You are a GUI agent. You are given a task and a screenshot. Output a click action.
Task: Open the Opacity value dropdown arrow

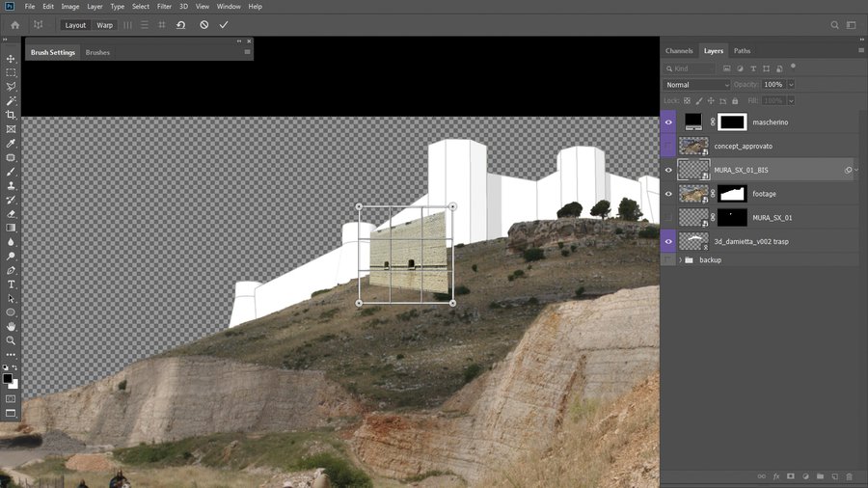point(791,85)
